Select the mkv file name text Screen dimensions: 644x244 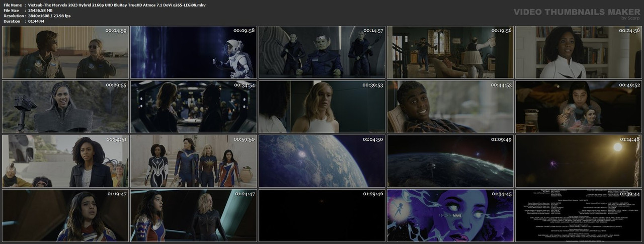tap(117, 5)
